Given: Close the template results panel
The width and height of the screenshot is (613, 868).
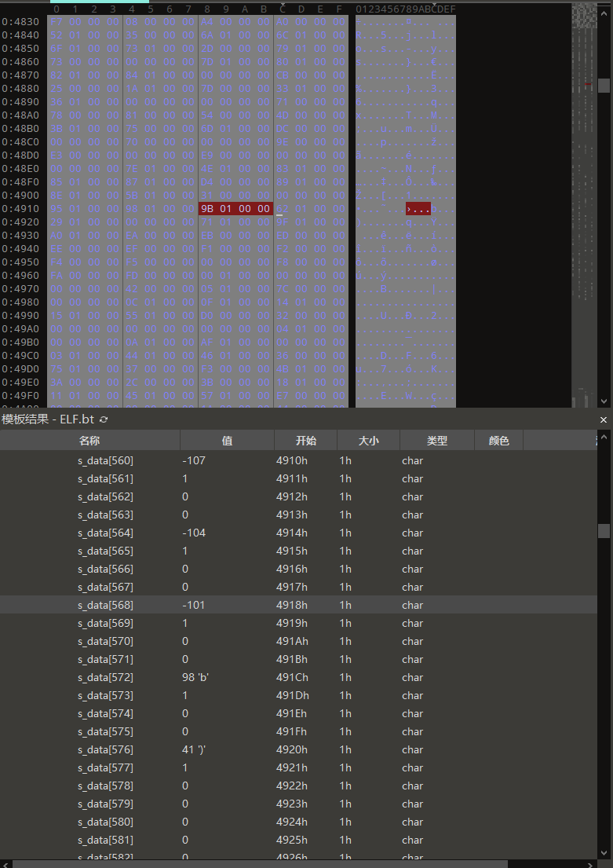Looking at the screenshot, I should pos(604,420).
